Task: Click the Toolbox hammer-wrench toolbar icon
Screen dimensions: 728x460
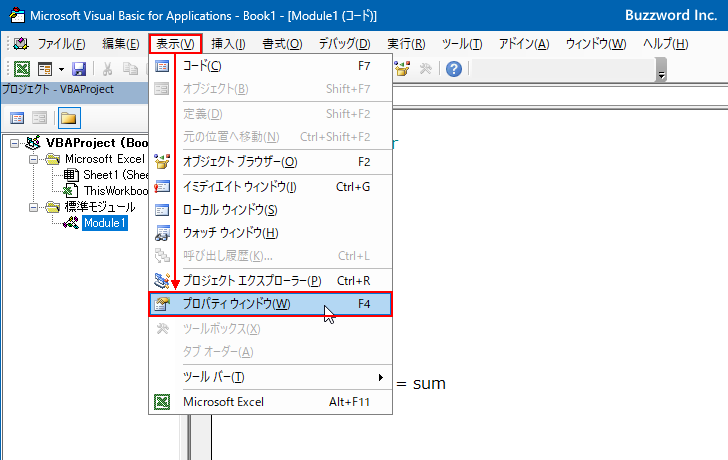Action: [426, 69]
